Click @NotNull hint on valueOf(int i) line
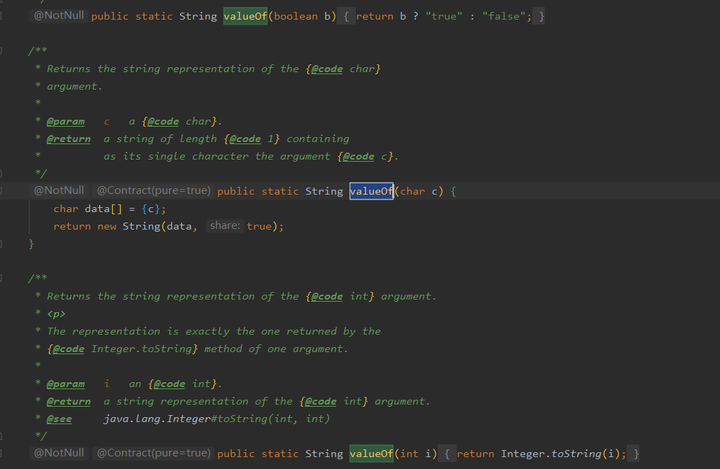The image size is (720, 469). (59, 453)
